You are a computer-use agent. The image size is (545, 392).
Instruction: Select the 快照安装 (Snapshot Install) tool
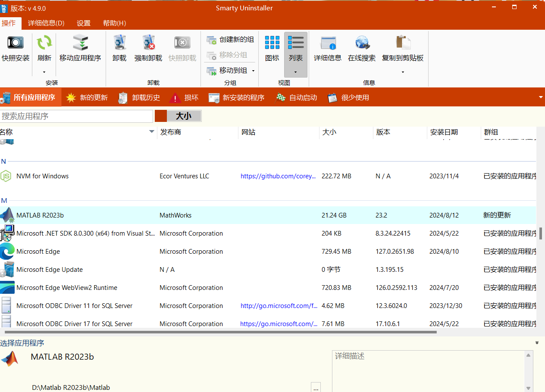pos(15,48)
